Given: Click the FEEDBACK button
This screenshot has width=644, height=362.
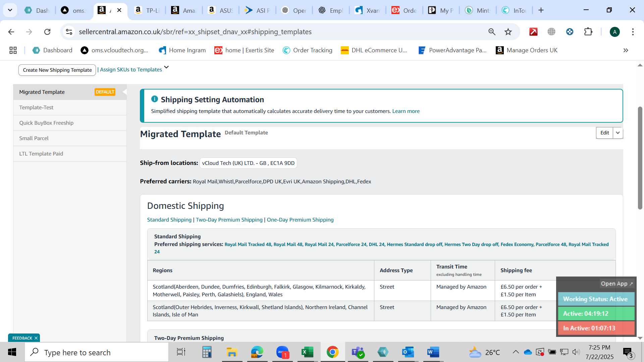Looking at the screenshot, I should (22, 338).
